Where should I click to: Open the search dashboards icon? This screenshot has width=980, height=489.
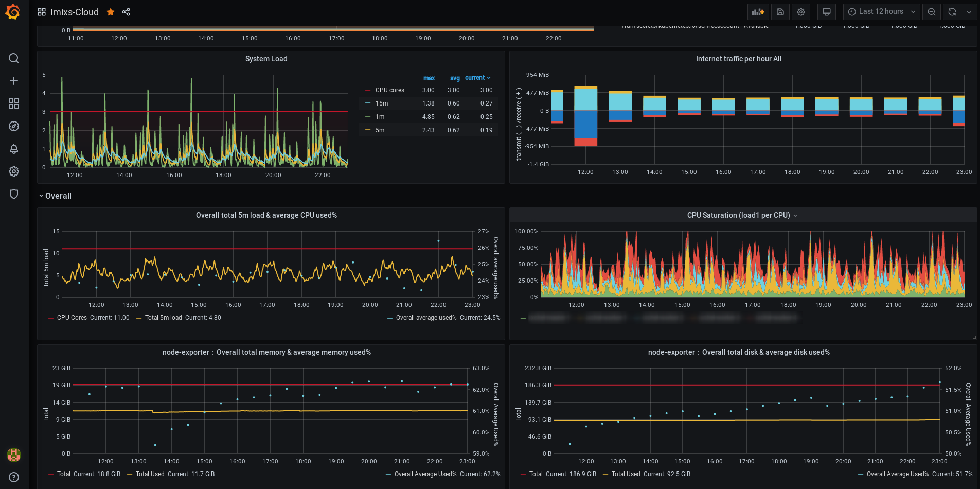pyautogui.click(x=14, y=58)
